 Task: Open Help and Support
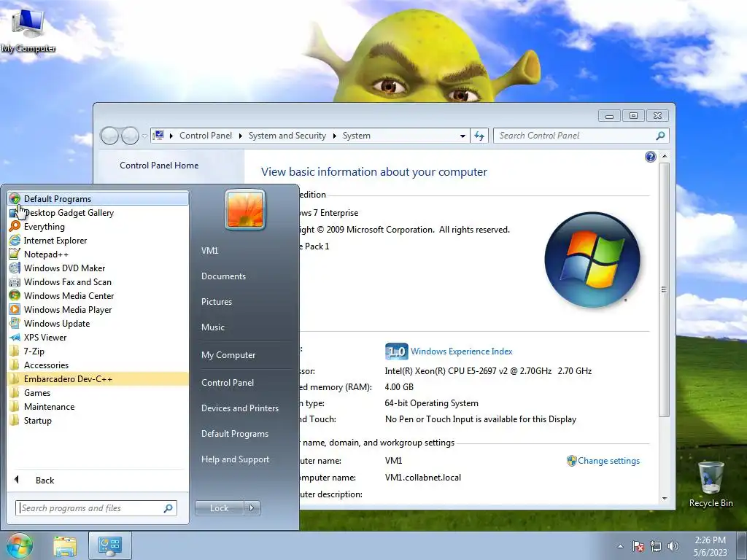click(236, 459)
